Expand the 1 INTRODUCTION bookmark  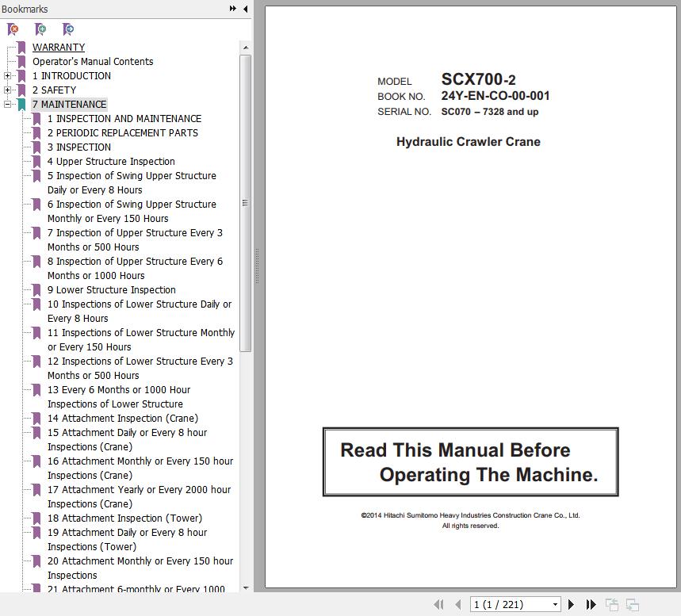tap(7, 76)
